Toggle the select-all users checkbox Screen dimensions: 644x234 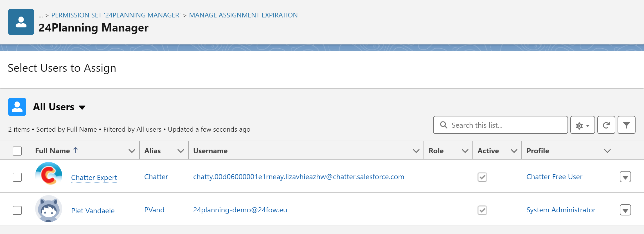[x=17, y=151]
